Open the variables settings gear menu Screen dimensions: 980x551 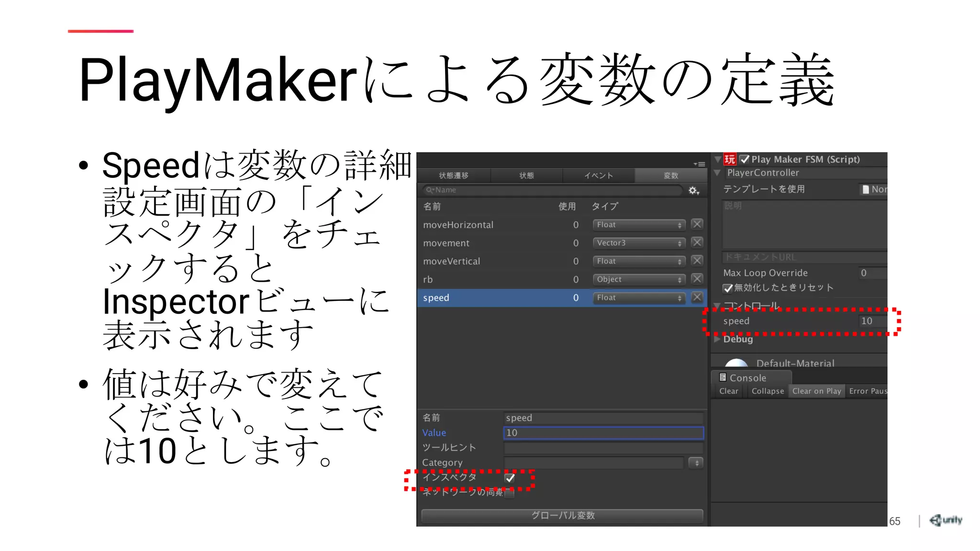(693, 190)
